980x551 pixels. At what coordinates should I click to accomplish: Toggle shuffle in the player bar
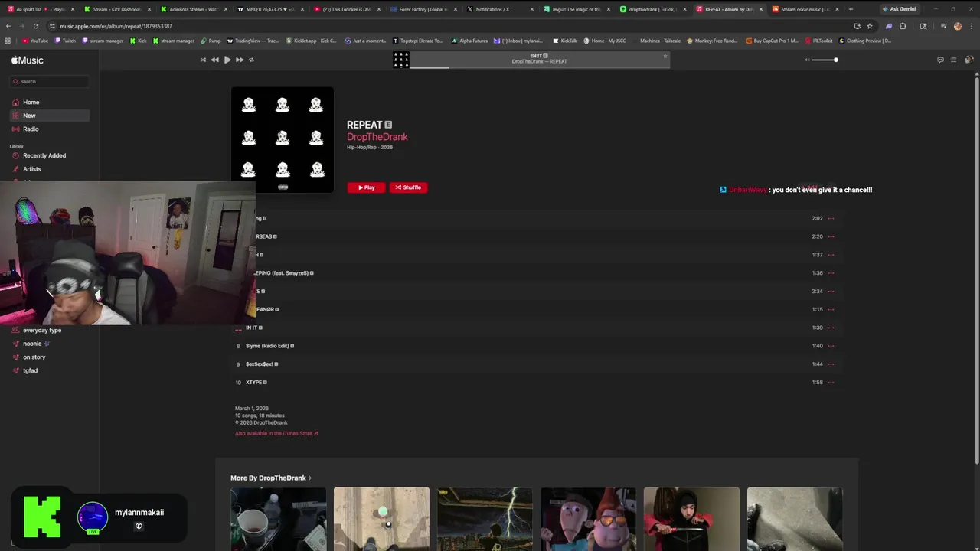point(203,60)
